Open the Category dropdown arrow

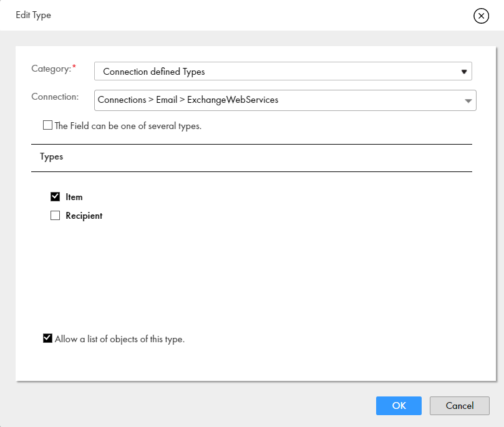[464, 72]
